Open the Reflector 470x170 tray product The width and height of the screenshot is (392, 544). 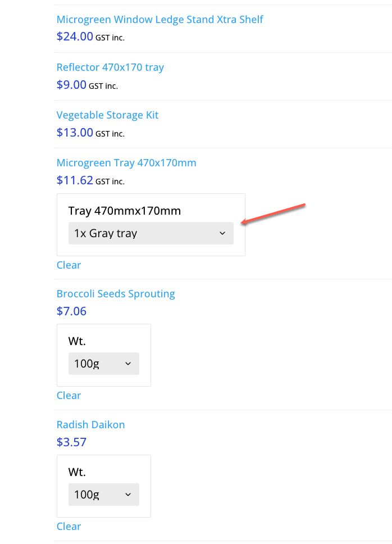[110, 67]
